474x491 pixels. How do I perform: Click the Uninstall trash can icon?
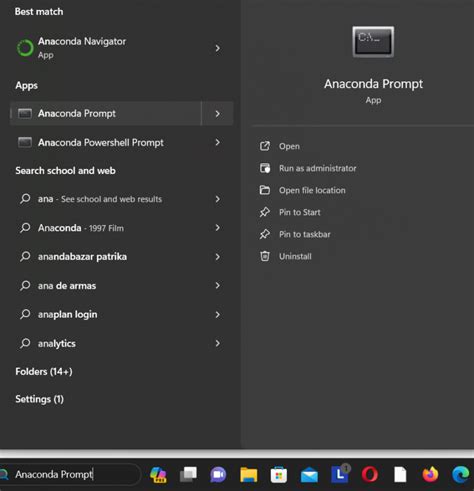[265, 256]
